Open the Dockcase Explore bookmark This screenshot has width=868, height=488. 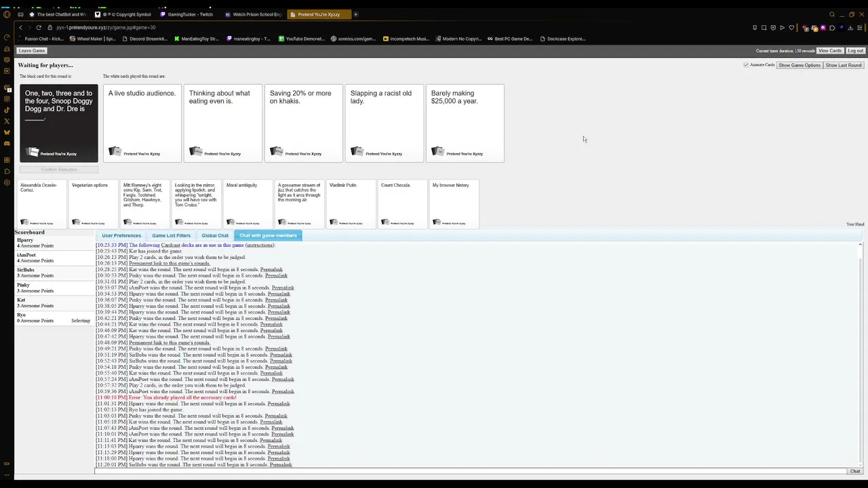(563, 39)
